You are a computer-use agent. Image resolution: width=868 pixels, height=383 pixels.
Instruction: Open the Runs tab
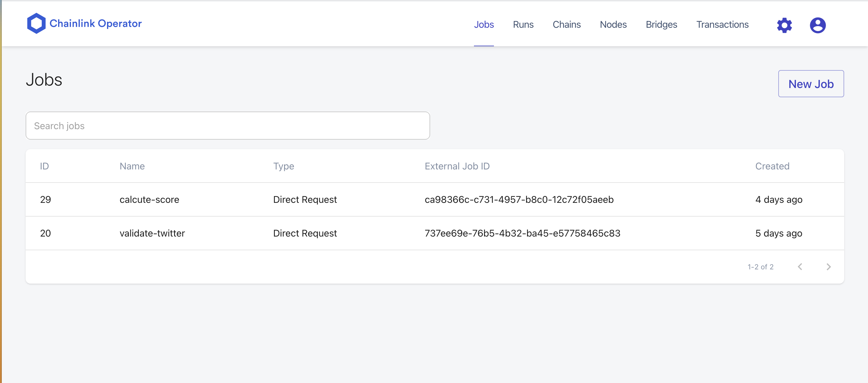[x=523, y=24]
